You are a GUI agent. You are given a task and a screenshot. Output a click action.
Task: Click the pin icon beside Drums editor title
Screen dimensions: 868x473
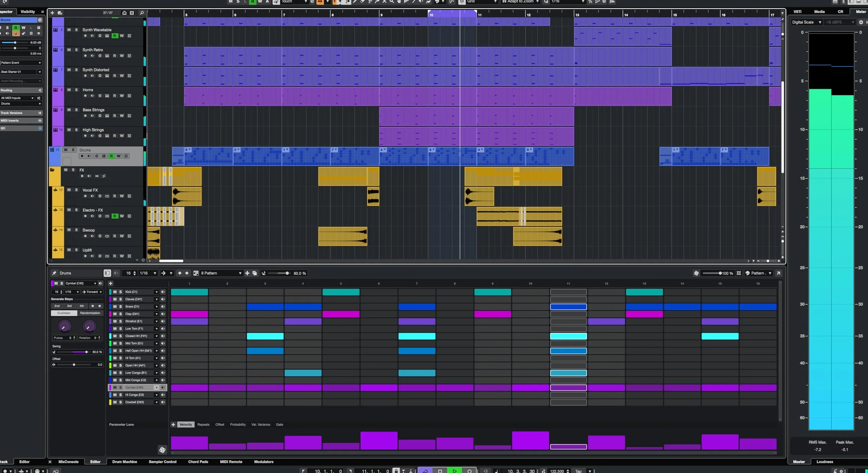[x=54, y=273]
